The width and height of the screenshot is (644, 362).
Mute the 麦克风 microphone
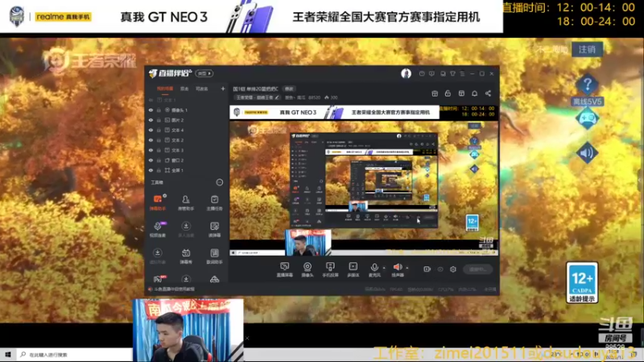[374, 269]
